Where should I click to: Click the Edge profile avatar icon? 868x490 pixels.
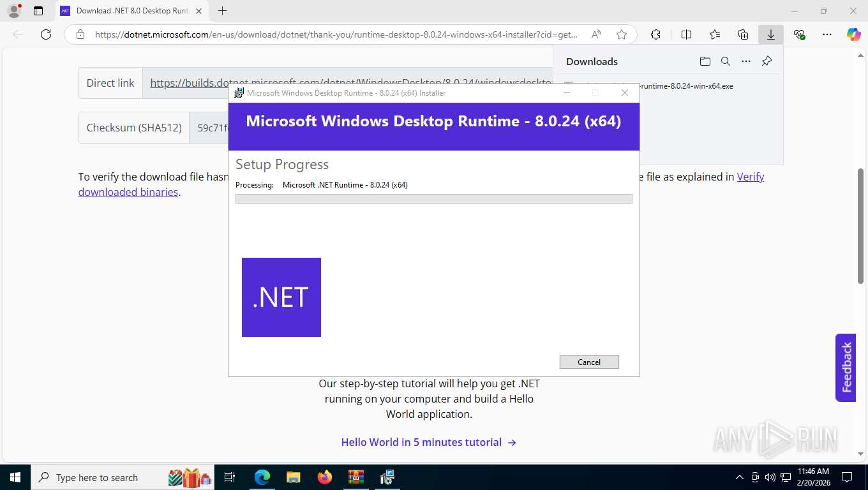click(x=13, y=11)
